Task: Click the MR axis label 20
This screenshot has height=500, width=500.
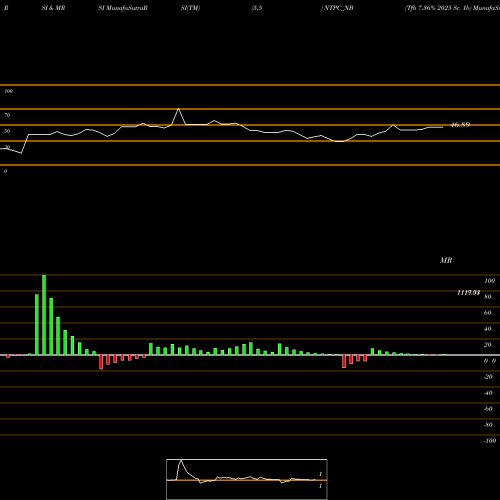Action: click(x=488, y=345)
